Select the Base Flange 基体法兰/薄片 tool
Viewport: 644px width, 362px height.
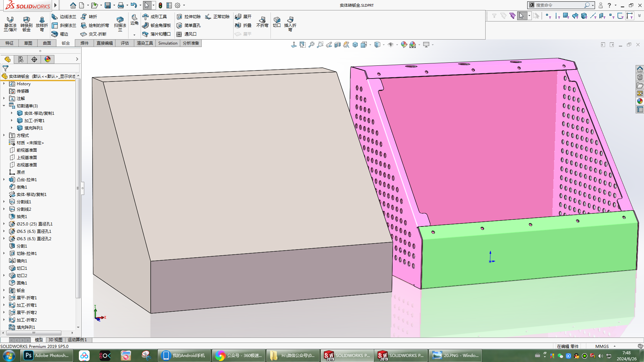coord(10,24)
